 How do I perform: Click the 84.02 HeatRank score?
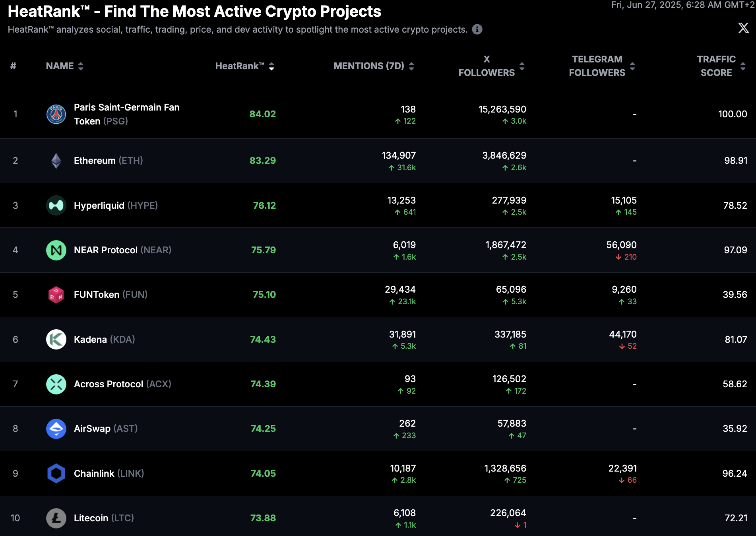pos(262,114)
